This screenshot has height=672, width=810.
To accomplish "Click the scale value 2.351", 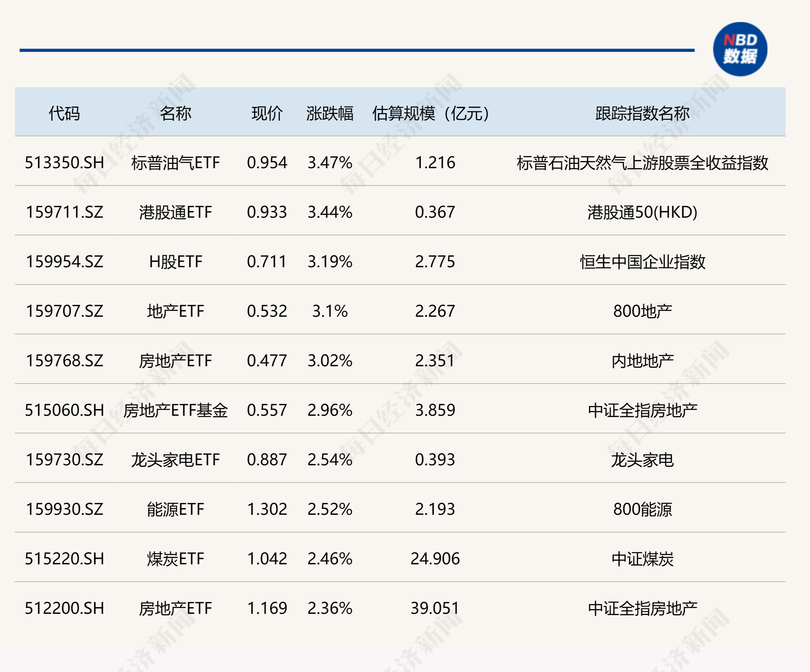I will [435, 361].
